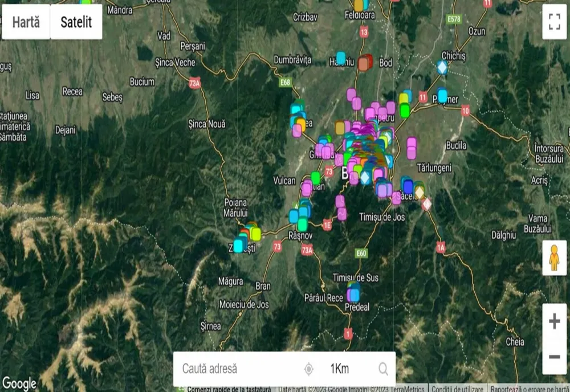The height and width of the screenshot is (392, 570).
Task: Select the green marker near Cristian
Action: tap(316, 178)
